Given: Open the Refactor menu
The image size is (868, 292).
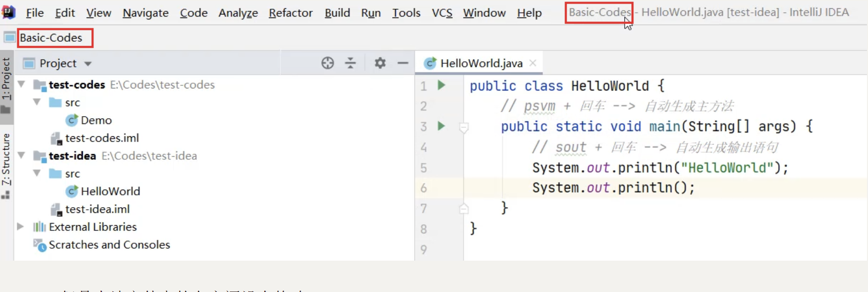Looking at the screenshot, I should coord(291,12).
